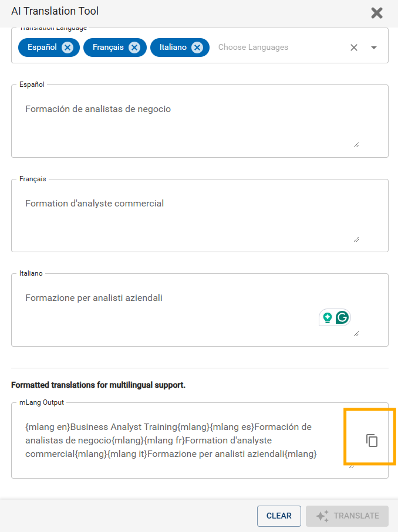Copy the mLang output to clipboard
This screenshot has height=532, width=398.
(372, 440)
